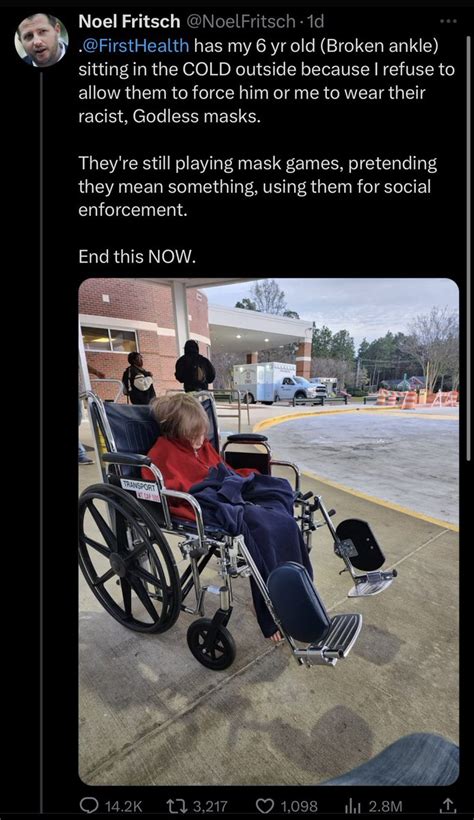
Task: Expand replies via the 14.2K count
Action: [123, 806]
